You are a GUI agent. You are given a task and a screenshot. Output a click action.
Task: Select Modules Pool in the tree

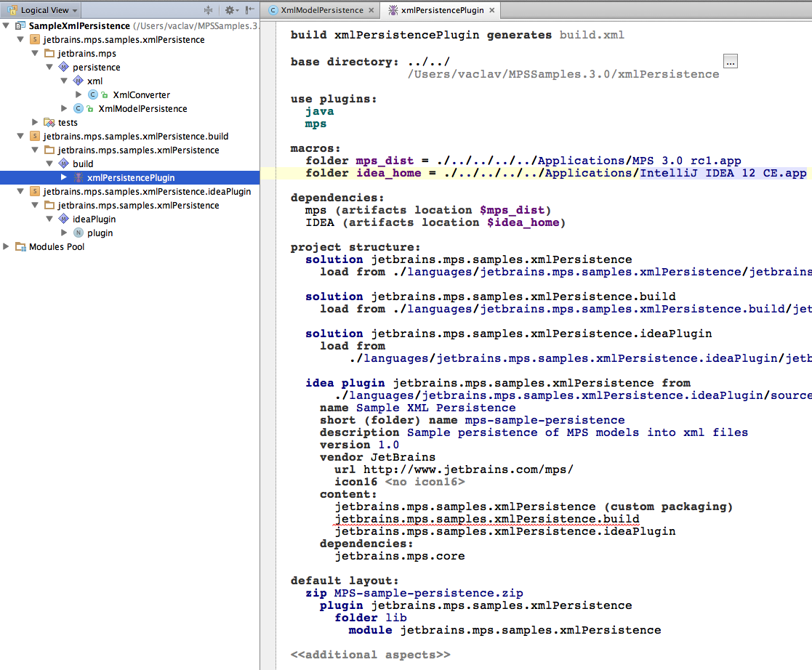[57, 247]
